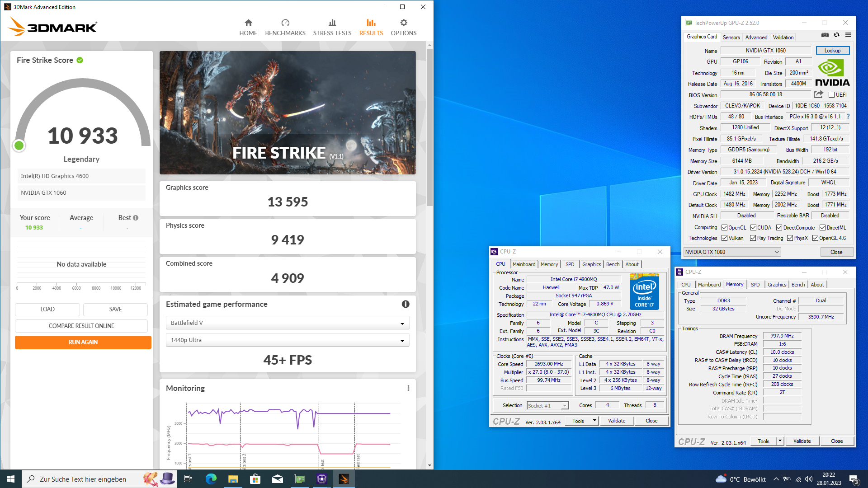This screenshot has width=868, height=488.
Task: Expand the 1440p Ultra resolution dropdown
Action: click(x=288, y=340)
